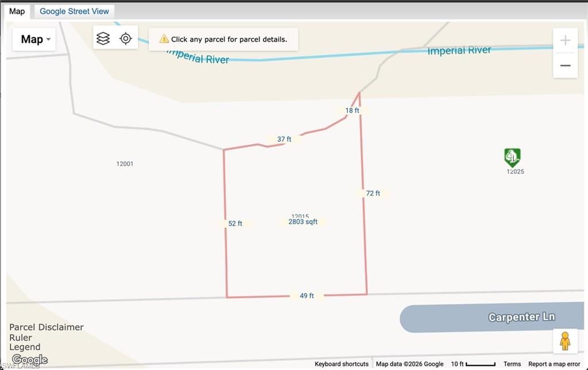Select parcel number 12025

point(515,172)
